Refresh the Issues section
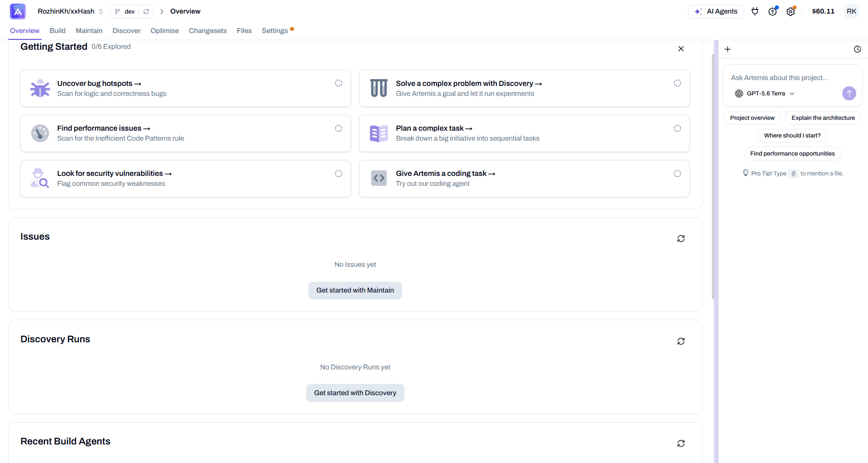Image resolution: width=868 pixels, height=463 pixels. 681,239
